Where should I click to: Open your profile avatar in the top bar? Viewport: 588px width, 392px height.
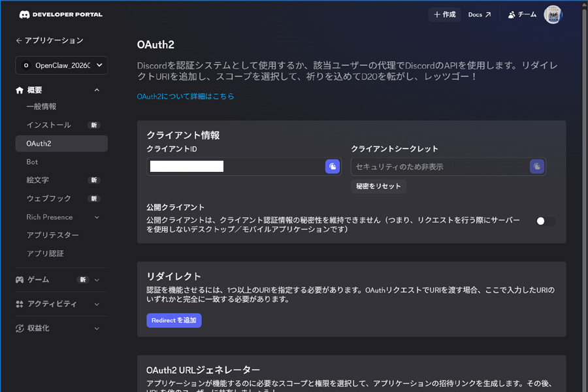pos(553,14)
